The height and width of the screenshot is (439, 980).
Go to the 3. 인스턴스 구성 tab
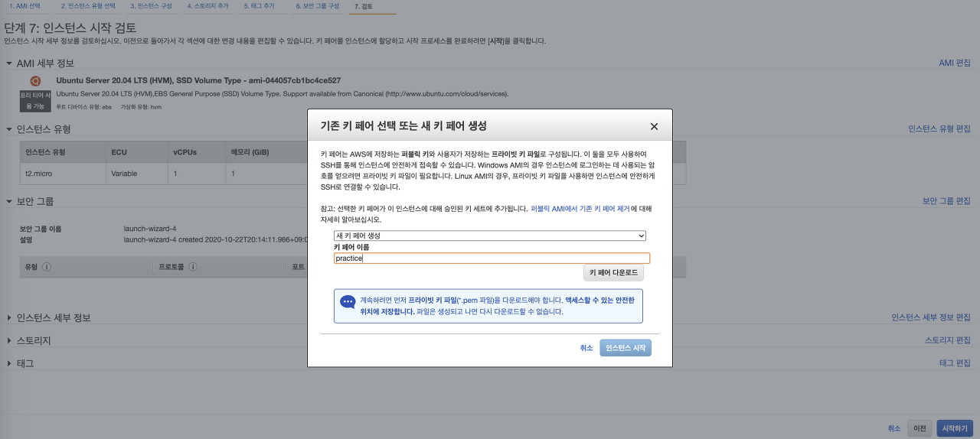(x=151, y=6)
